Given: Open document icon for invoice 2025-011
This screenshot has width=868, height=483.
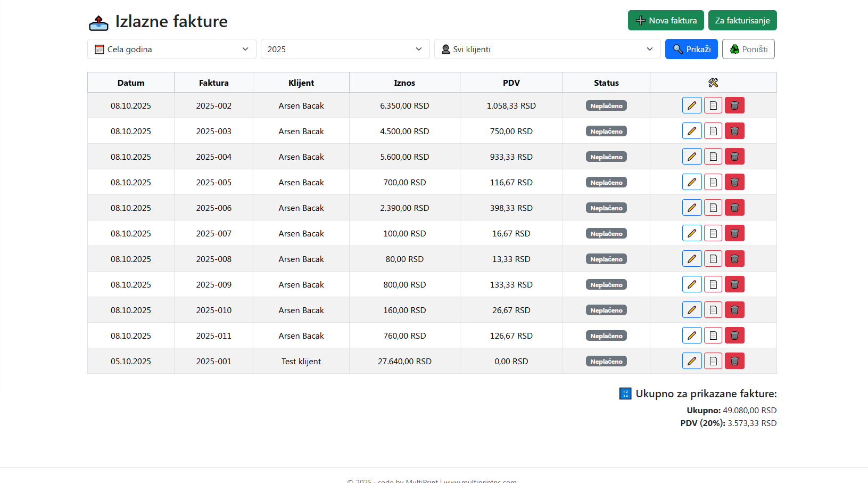Looking at the screenshot, I should pos(713,335).
